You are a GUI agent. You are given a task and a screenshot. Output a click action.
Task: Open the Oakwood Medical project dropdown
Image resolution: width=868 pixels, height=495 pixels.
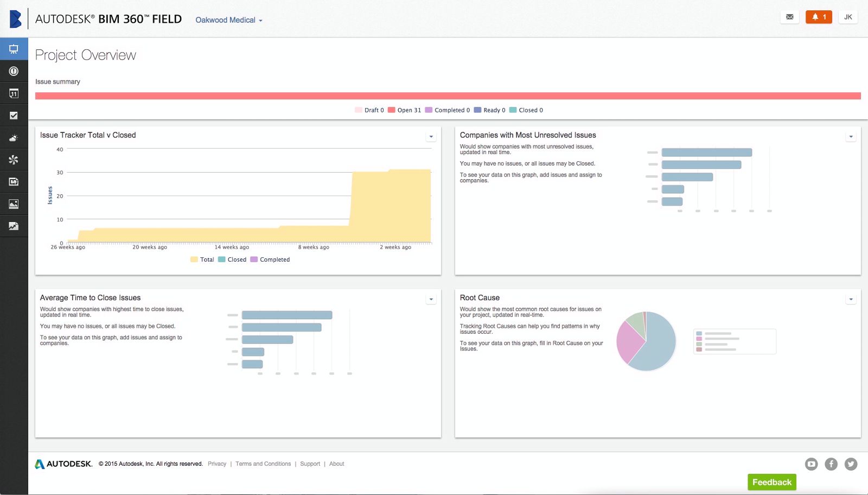(x=229, y=20)
